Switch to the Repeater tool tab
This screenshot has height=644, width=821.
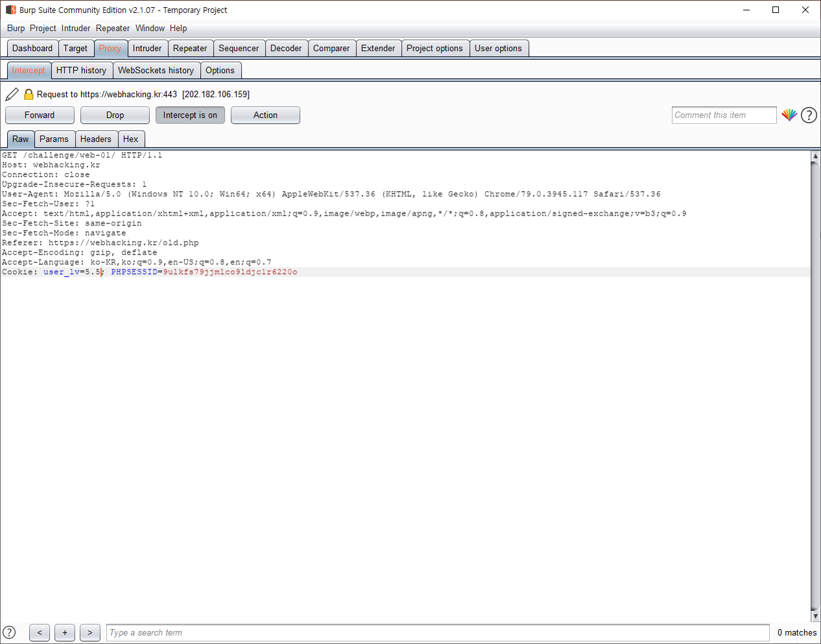point(190,49)
